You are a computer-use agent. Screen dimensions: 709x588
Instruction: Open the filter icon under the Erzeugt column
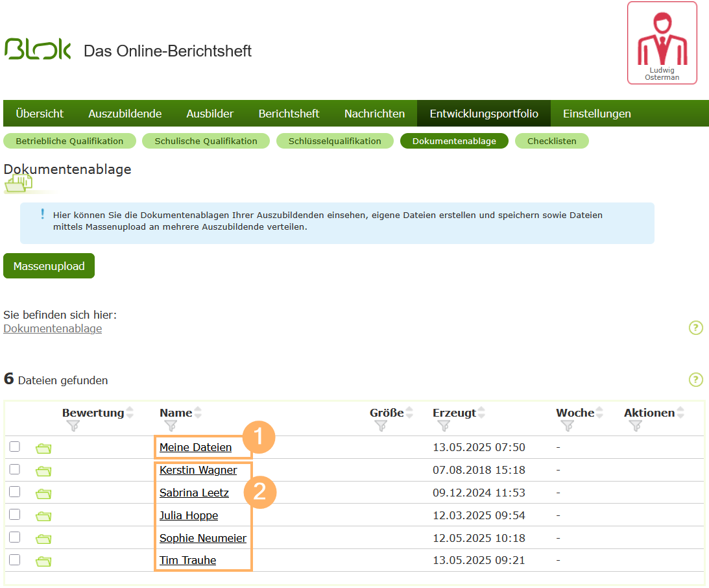tap(444, 426)
